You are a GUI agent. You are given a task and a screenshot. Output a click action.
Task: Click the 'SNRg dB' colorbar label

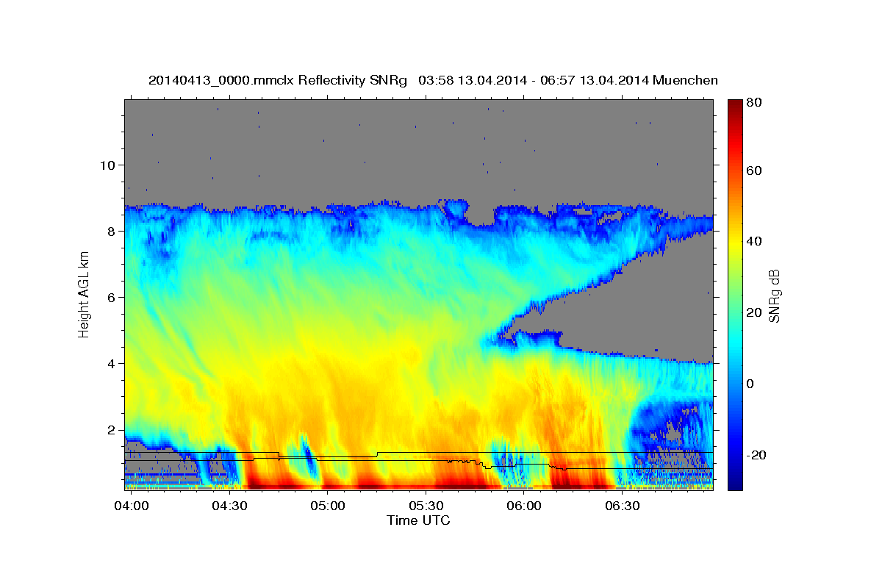pyautogui.click(x=775, y=296)
